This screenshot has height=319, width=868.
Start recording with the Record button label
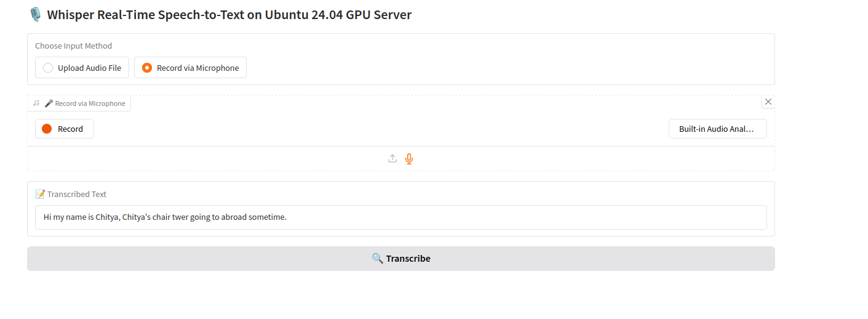70,129
